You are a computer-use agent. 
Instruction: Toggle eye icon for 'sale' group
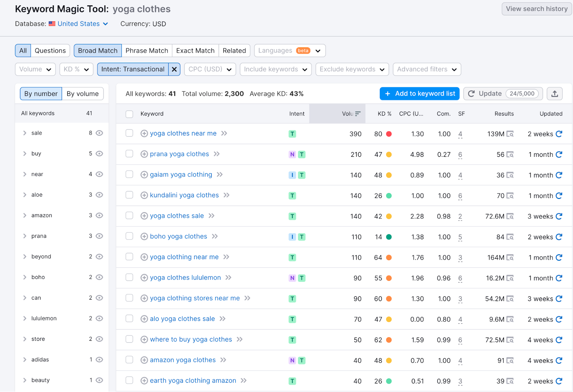[x=100, y=133]
